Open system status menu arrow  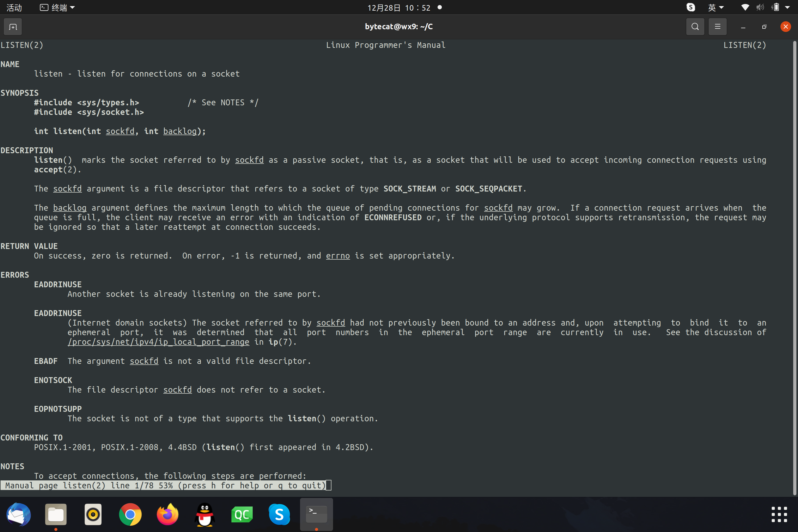click(787, 7)
